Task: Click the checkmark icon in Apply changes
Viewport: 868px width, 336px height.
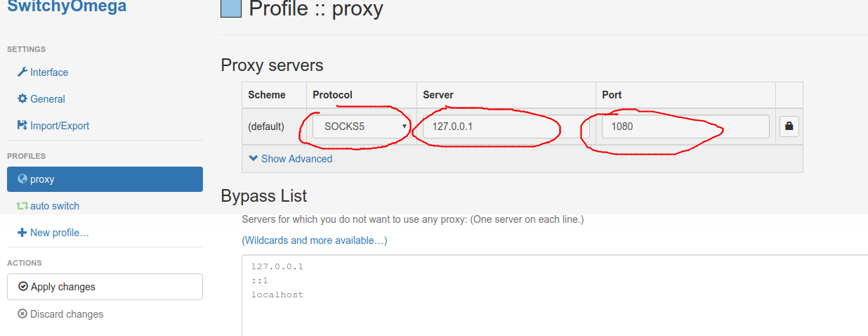Action: [23, 287]
